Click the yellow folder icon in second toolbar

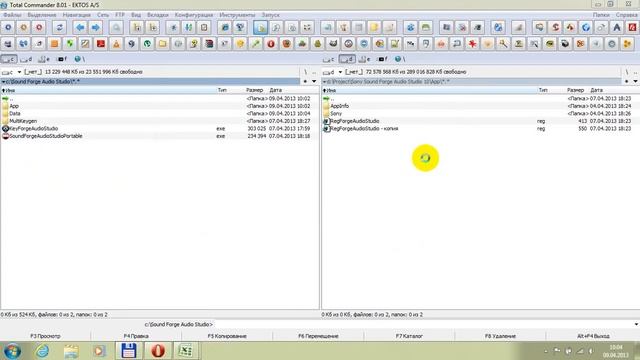pos(162,44)
